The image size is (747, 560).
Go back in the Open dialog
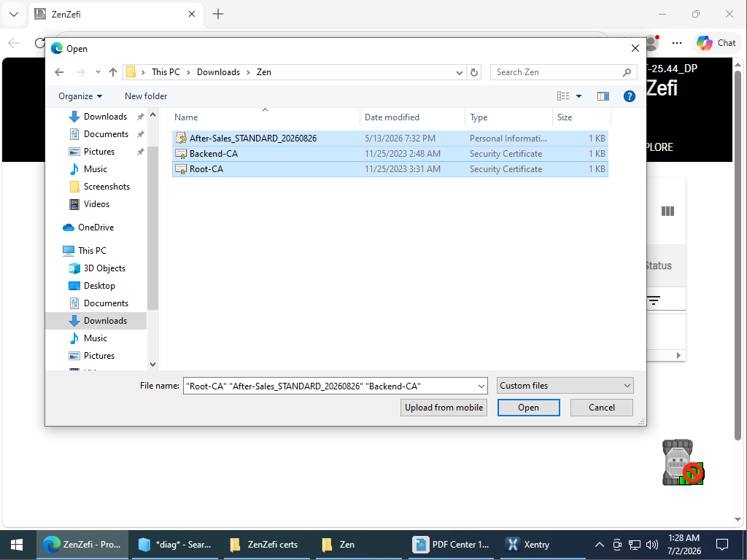[x=59, y=72]
